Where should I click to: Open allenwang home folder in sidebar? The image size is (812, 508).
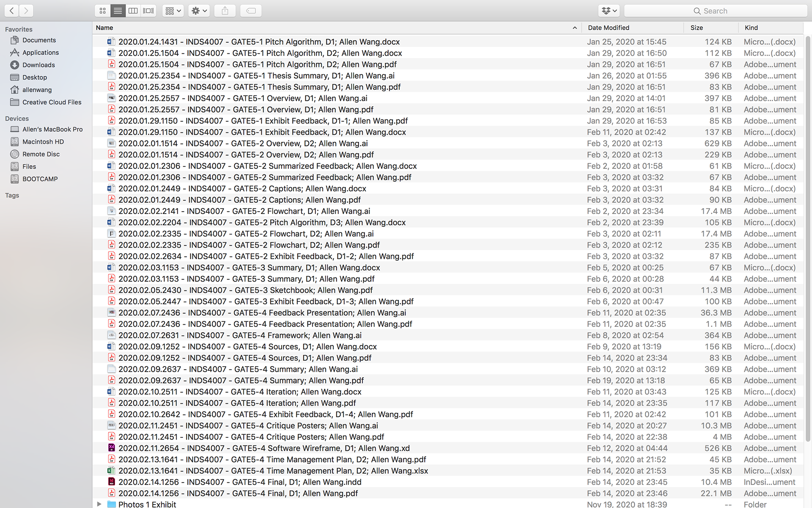37,90
